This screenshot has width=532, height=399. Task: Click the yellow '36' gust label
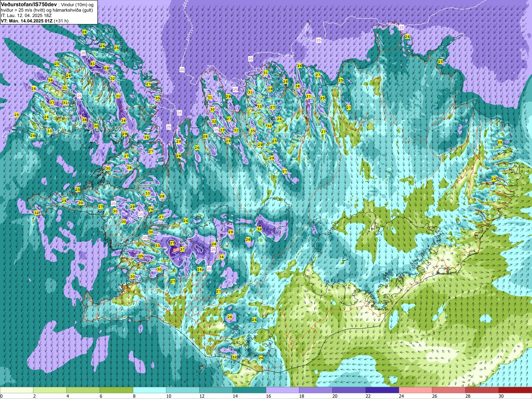pos(50,80)
